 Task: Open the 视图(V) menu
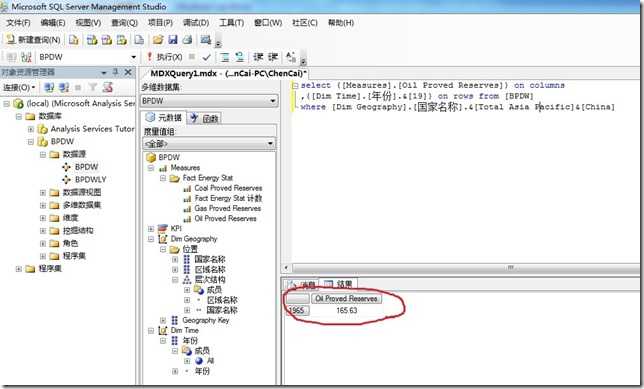(88, 23)
